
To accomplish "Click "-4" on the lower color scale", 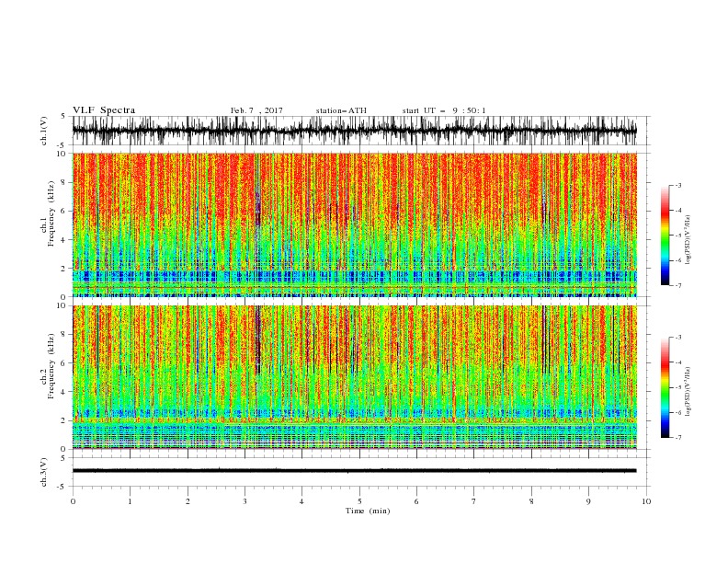I will [x=677, y=362].
